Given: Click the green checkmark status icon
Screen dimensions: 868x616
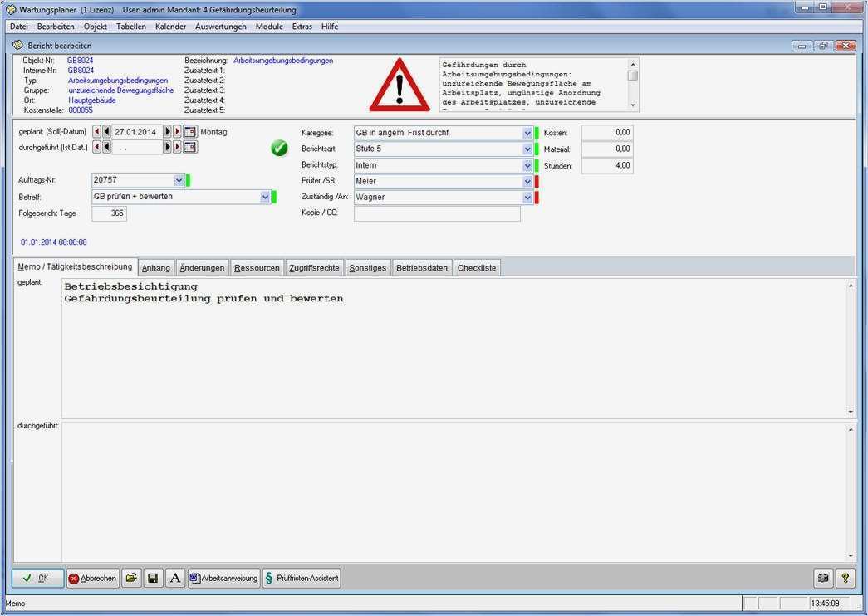Looking at the screenshot, I should click(280, 149).
